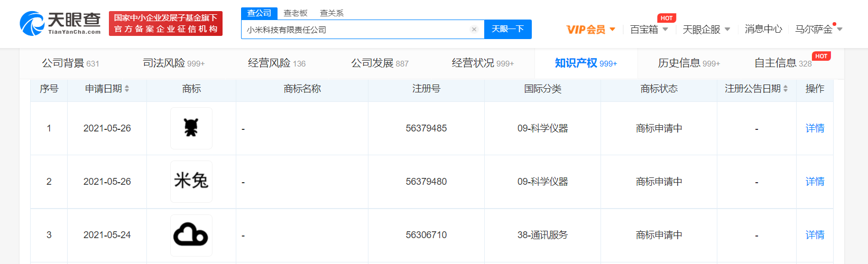Image resolution: width=868 pixels, height=264 pixels.
Task: Open 详情 for registration 56306710
Action: (815, 235)
